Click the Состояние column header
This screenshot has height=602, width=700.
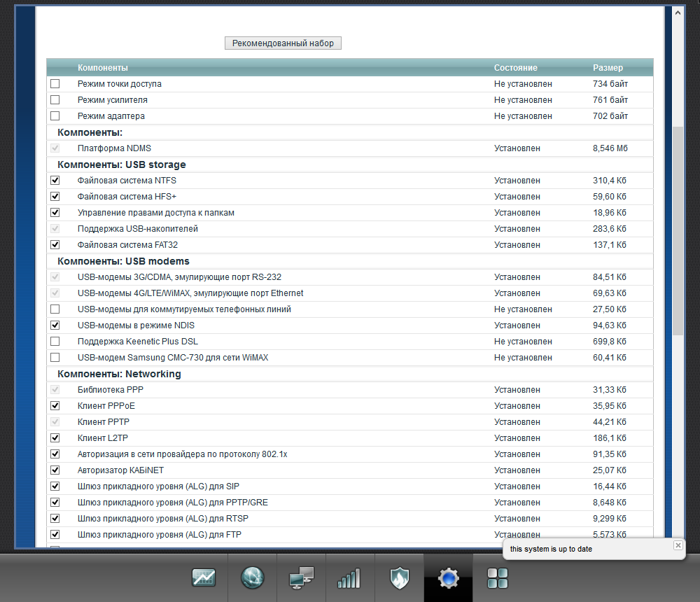[516, 68]
